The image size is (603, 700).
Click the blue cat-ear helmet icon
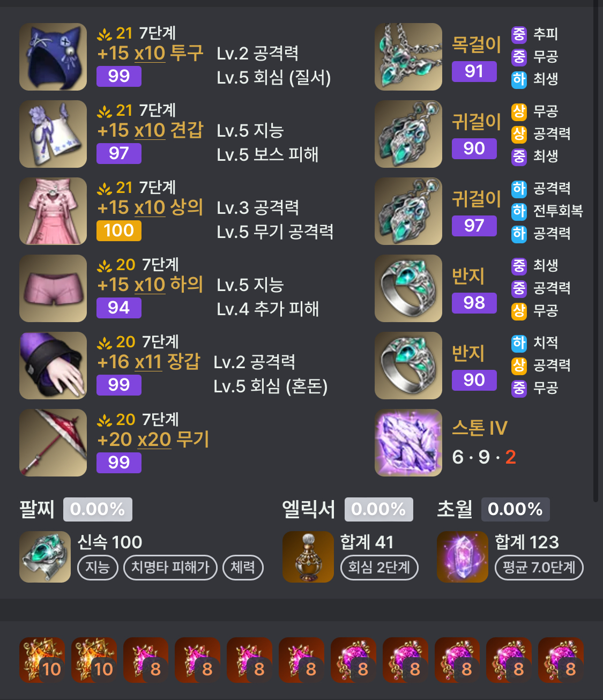pos(53,57)
